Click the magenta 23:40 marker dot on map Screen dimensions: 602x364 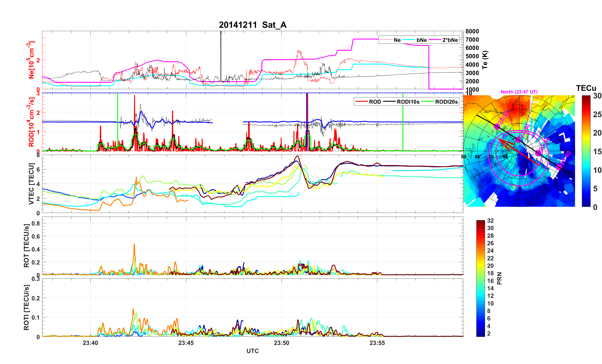click(x=559, y=167)
